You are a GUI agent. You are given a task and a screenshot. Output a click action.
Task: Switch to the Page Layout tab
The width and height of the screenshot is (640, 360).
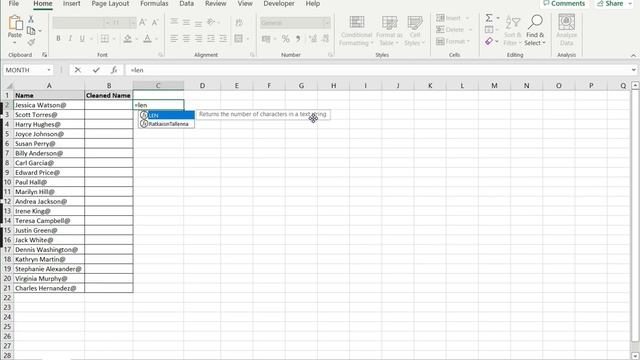click(110, 4)
